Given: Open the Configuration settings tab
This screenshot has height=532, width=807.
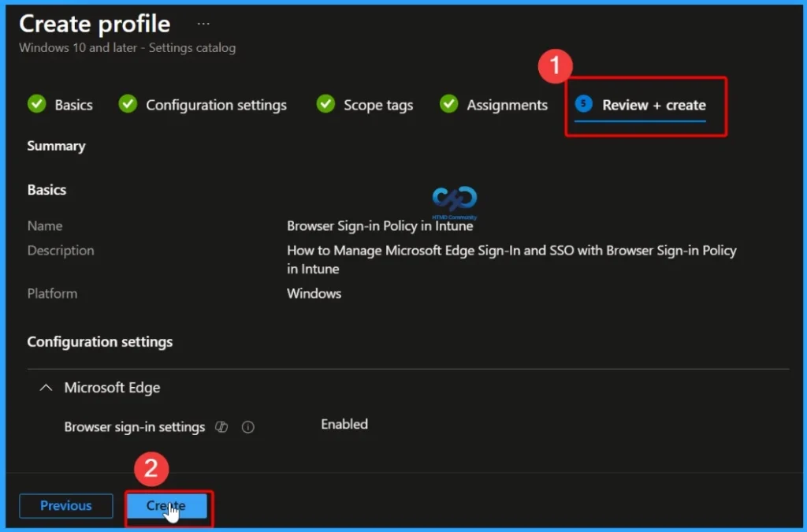Looking at the screenshot, I should point(216,104).
